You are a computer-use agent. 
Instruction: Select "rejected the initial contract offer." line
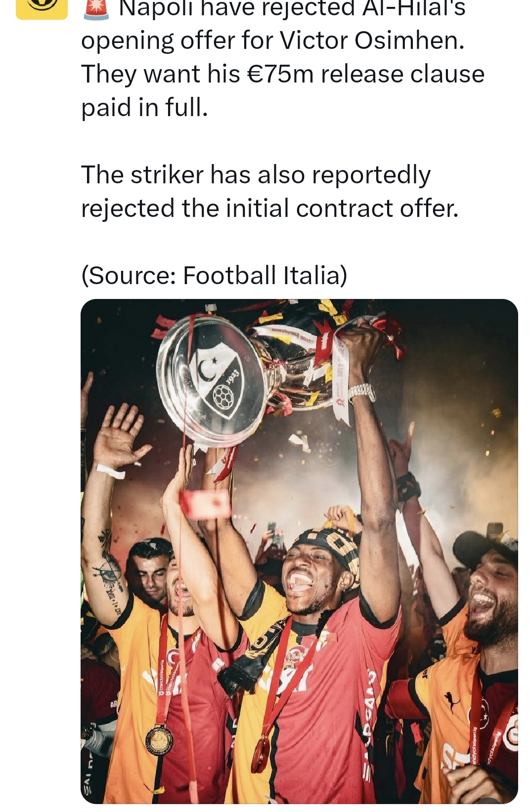tap(270, 208)
